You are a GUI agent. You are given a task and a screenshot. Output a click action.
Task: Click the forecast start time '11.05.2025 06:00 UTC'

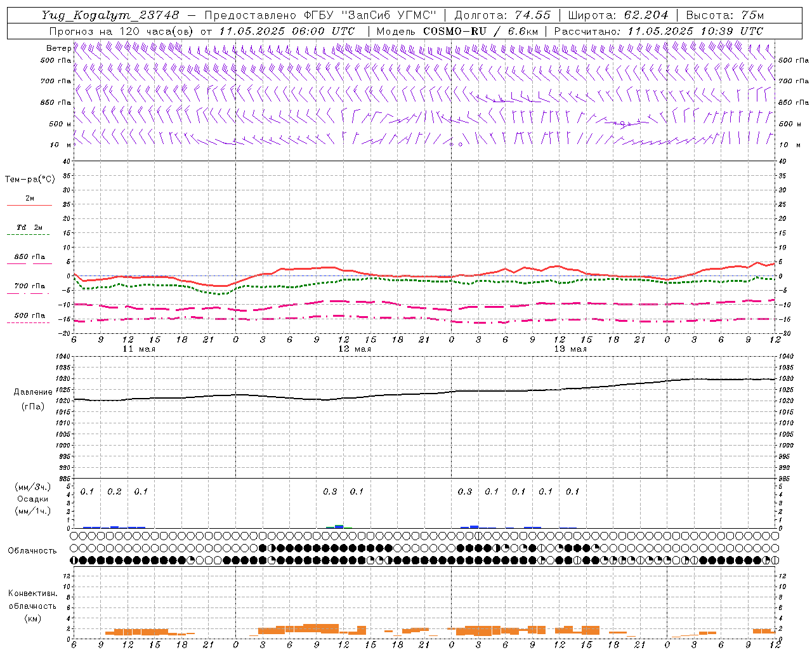coord(287,31)
